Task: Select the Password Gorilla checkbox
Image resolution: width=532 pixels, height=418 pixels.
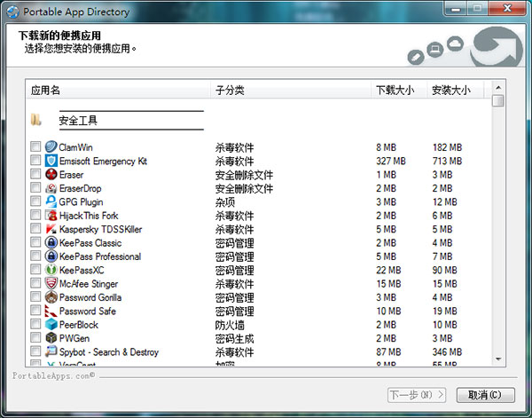Action: 35,297
